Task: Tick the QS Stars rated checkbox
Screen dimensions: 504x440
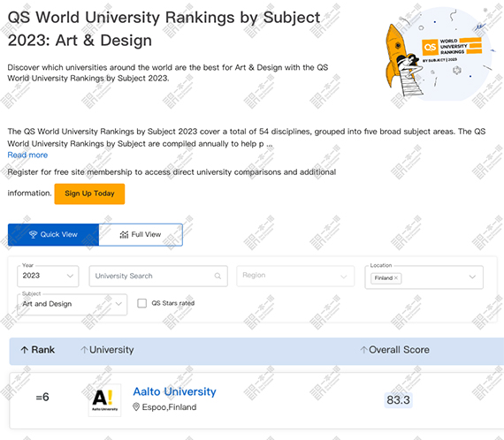Action: (141, 303)
